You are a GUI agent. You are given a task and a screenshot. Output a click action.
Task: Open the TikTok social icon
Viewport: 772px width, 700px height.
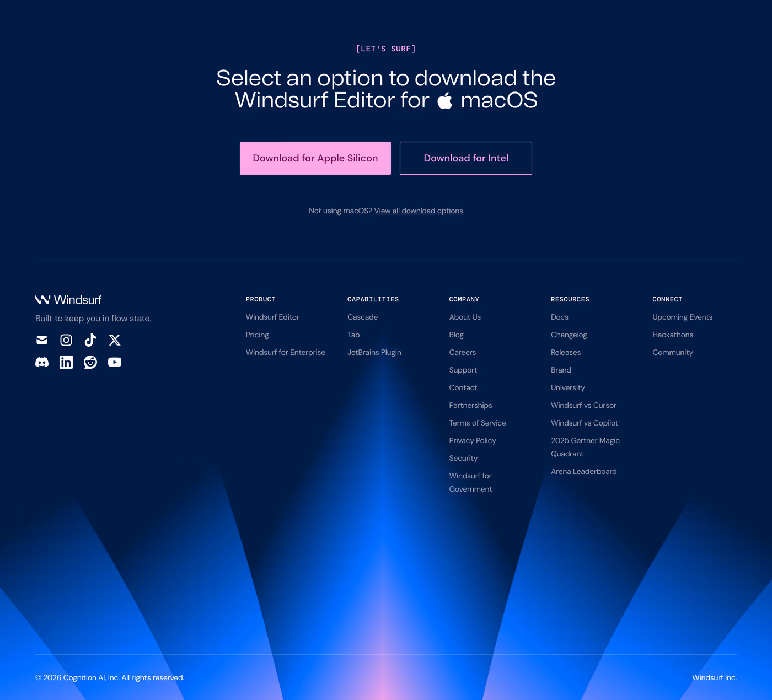pos(90,340)
